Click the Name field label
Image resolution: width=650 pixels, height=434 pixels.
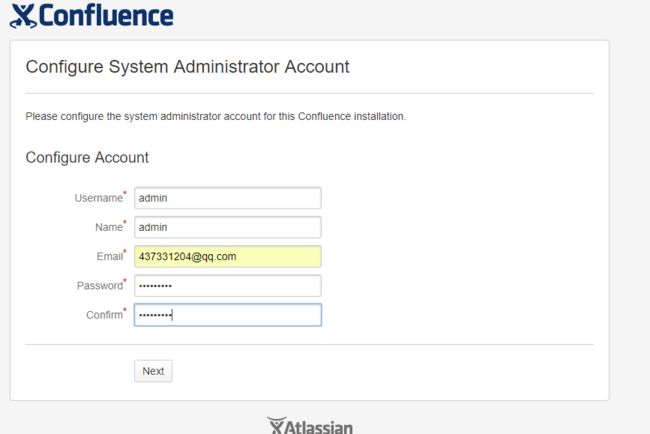pos(109,227)
